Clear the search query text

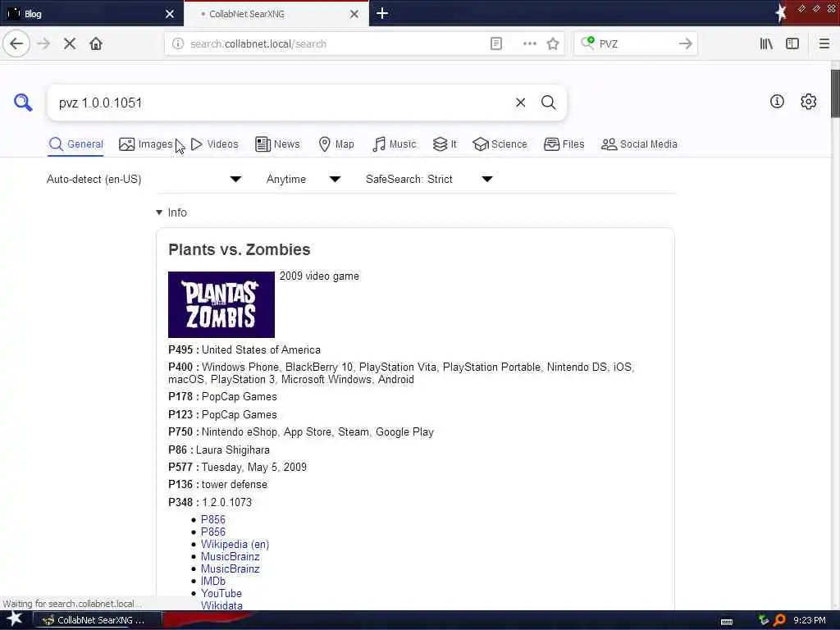[x=520, y=103]
